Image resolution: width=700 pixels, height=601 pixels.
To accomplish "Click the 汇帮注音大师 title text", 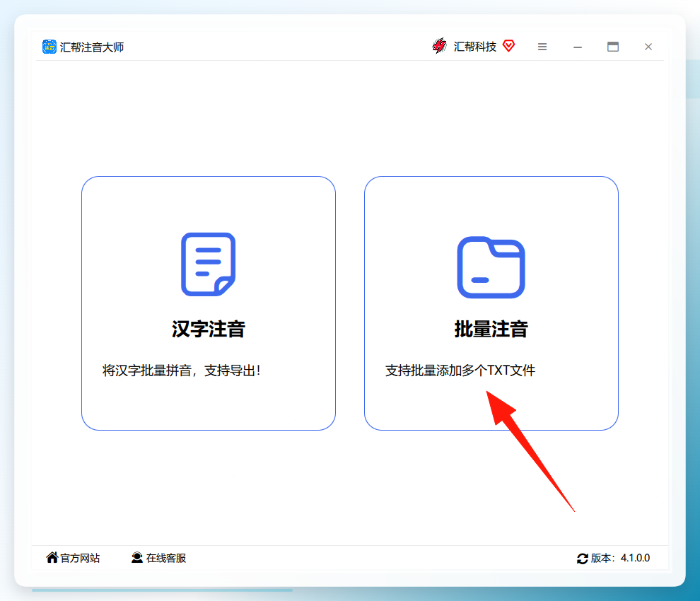I will click(92, 47).
